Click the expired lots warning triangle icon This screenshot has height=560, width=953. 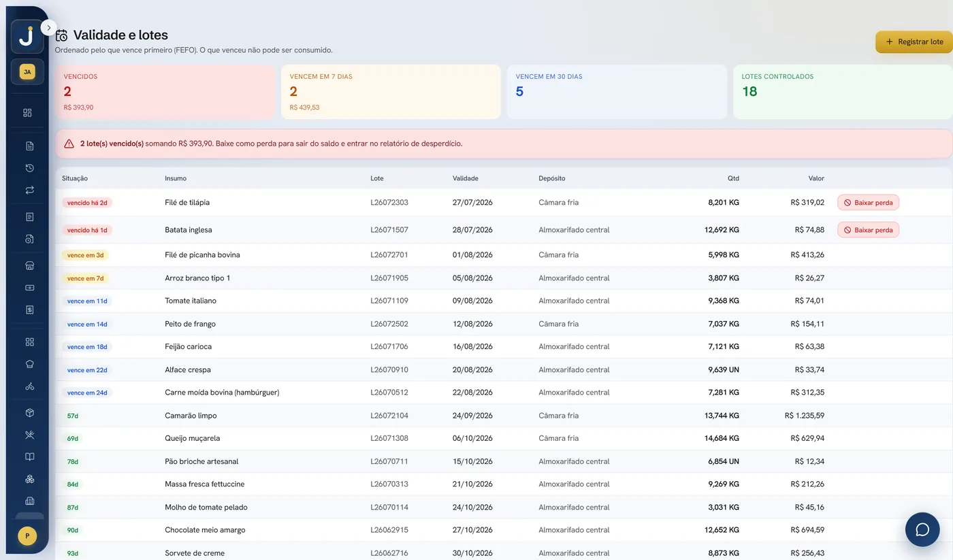tap(69, 144)
